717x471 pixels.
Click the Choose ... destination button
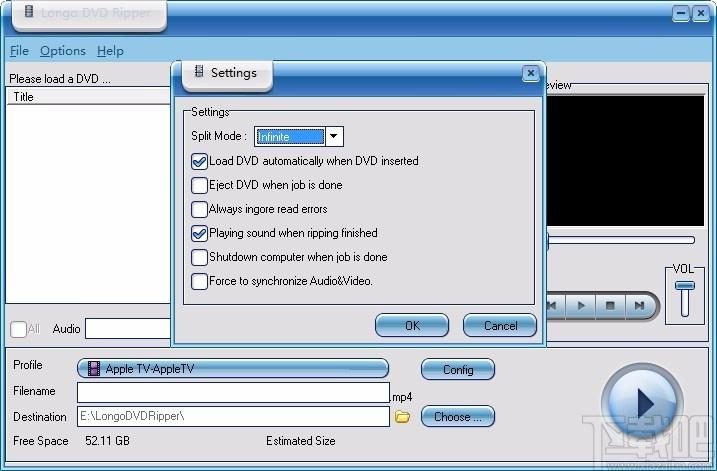pyautogui.click(x=458, y=417)
